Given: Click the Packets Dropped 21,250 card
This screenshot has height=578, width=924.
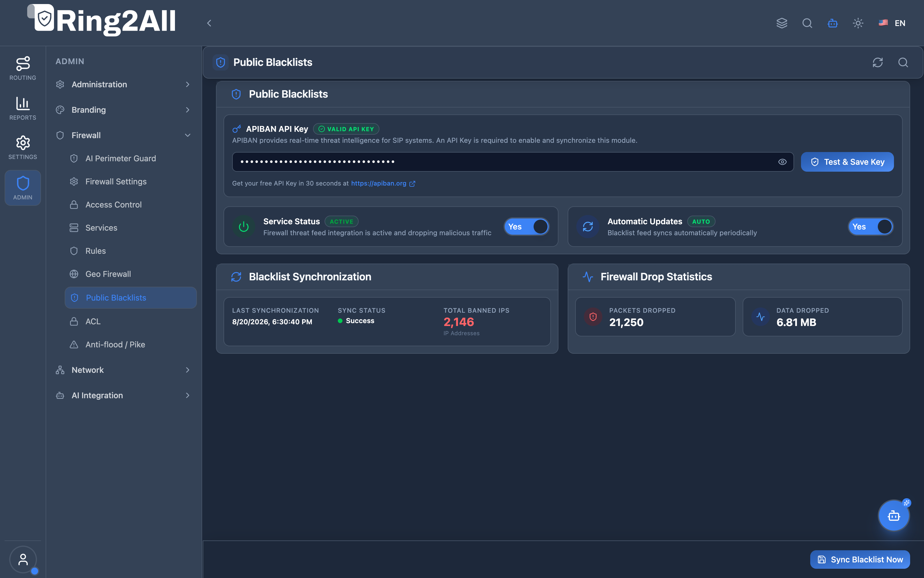Looking at the screenshot, I should tap(655, 317).
